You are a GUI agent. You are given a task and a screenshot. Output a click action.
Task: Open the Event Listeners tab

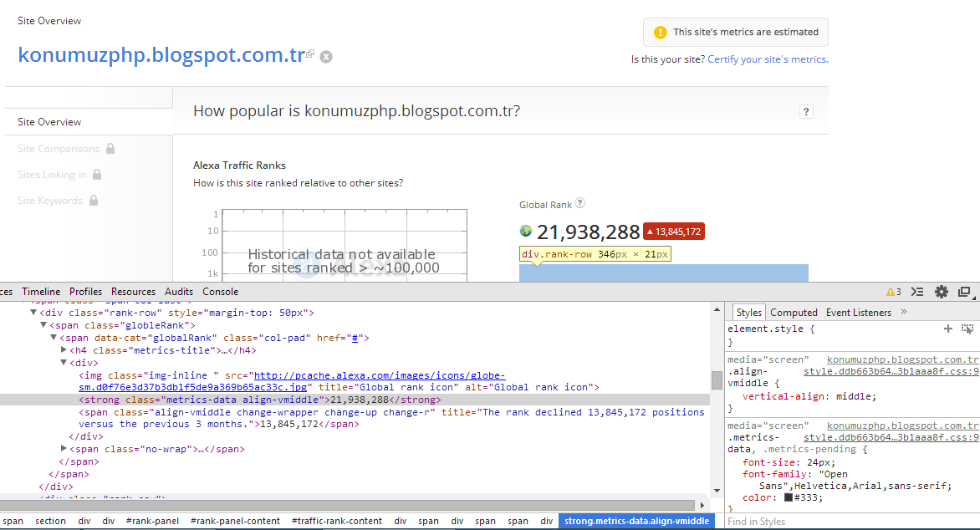(x=858, y=313)
